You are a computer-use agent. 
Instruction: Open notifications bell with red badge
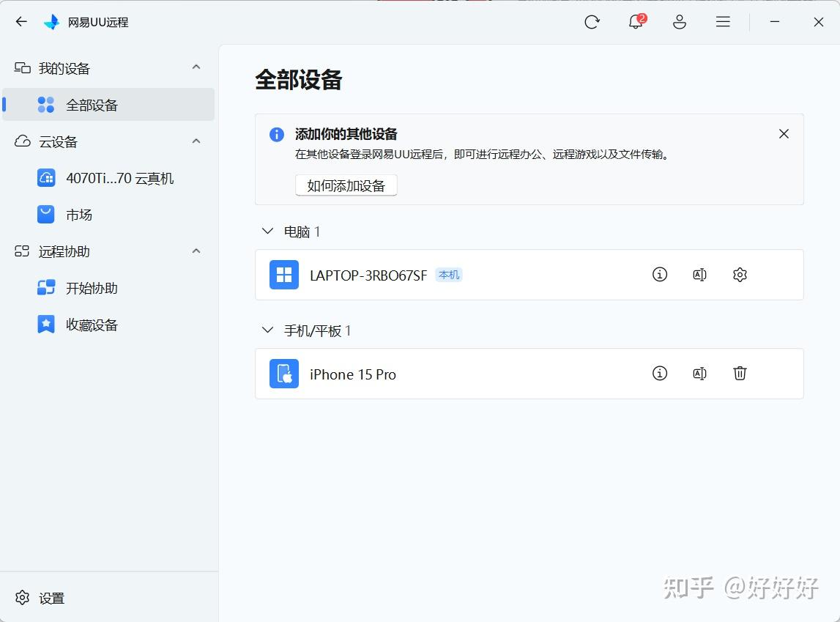pos(636,21)
